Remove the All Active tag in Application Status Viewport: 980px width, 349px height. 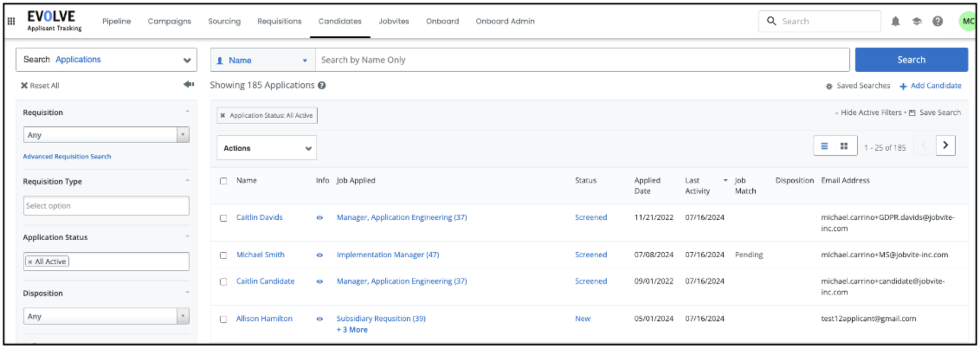tap(30, 262)
